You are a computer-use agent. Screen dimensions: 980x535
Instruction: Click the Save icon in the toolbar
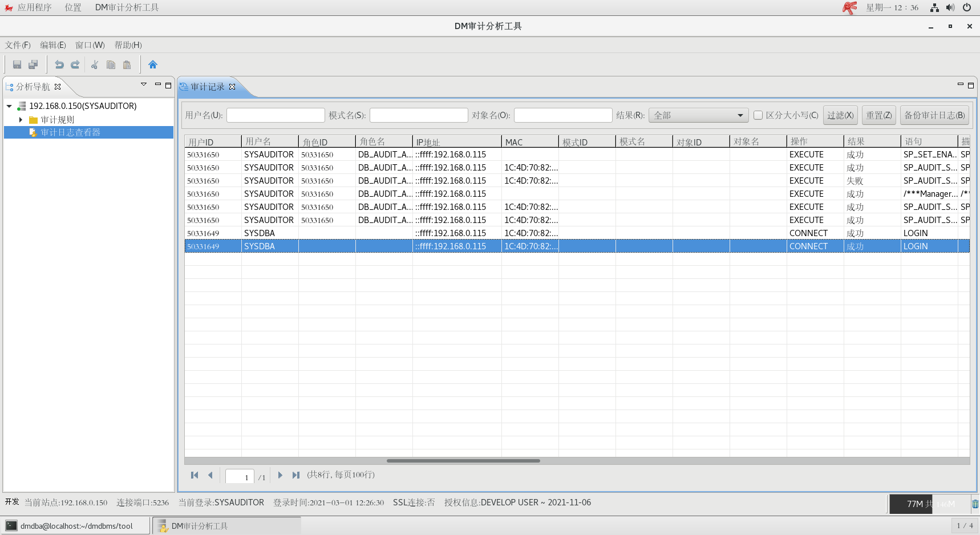point(17,64)
